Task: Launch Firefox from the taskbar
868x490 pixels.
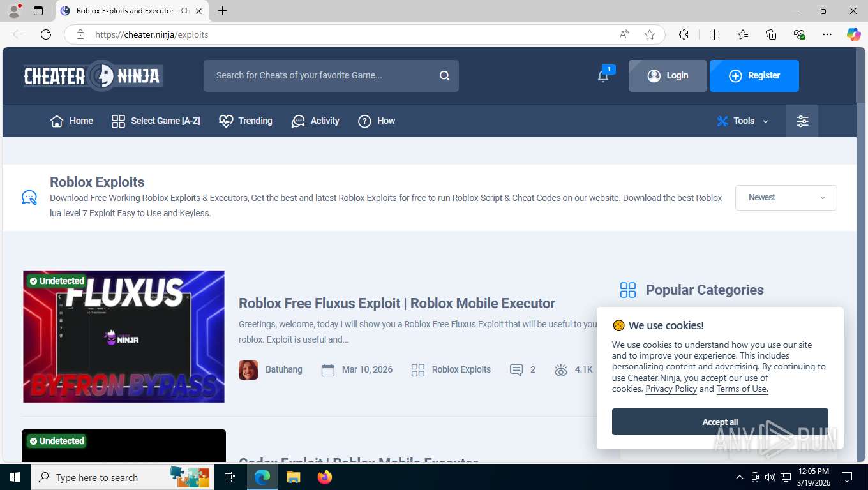Action: pyautogui.click(x=324, y=477)
